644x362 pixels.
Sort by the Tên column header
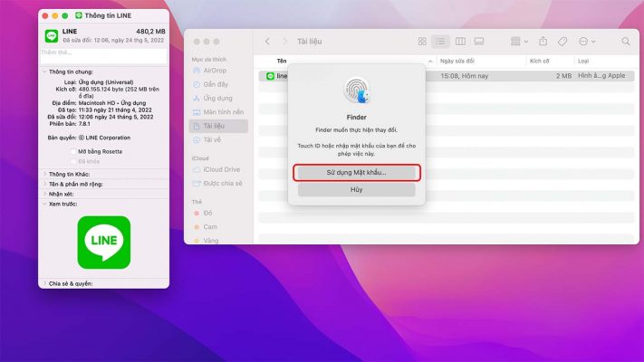[x=282, y=62]
